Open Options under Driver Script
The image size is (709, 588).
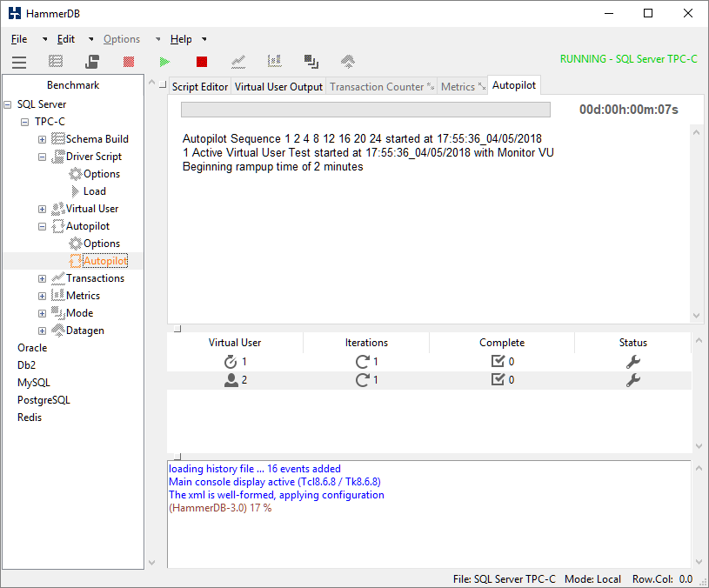pyautogui.click(x=95, y=174)
